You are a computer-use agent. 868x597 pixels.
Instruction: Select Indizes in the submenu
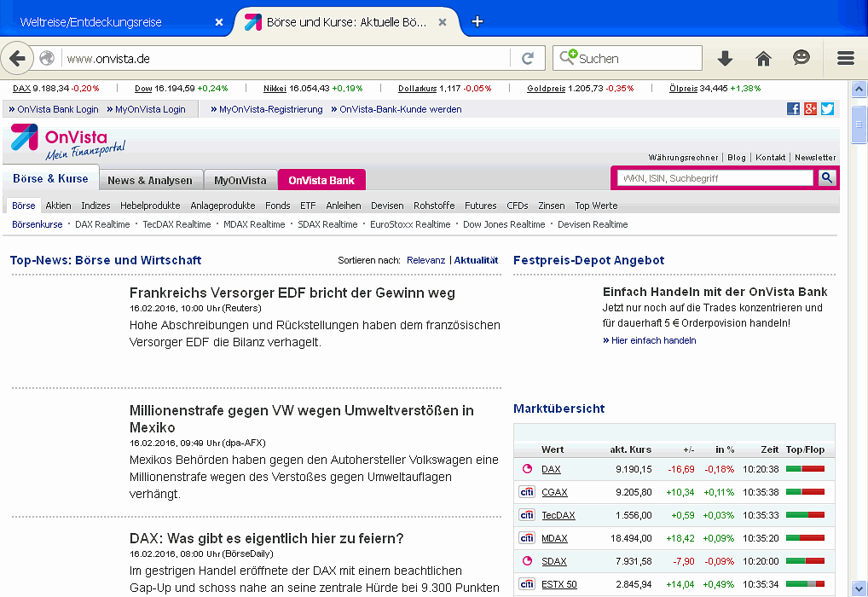pos(95,206)
